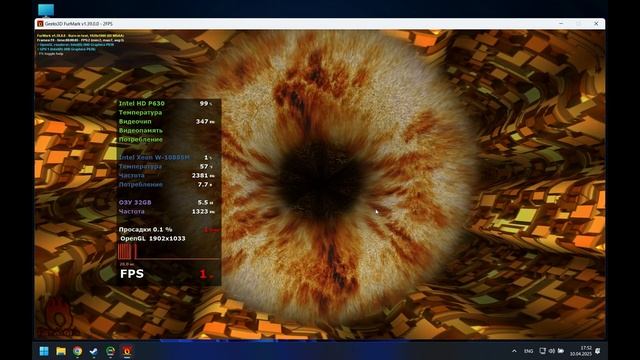Click the OpenGL 1902x1033 text

tap(153, 238)
